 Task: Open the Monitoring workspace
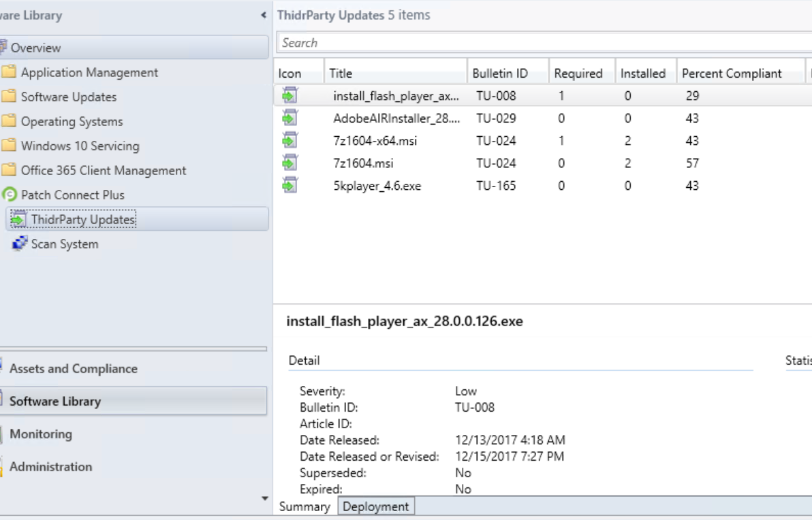click(x=40, y=434)
